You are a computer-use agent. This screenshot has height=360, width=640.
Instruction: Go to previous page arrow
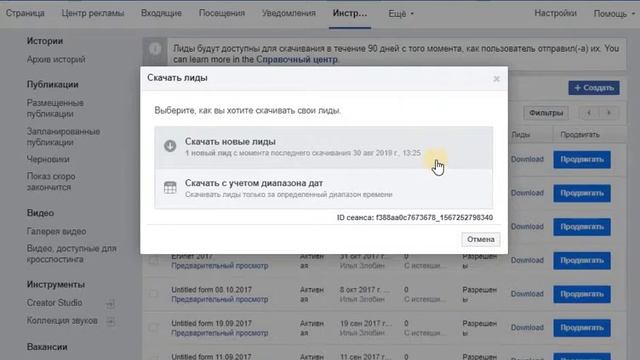[589, 113]
